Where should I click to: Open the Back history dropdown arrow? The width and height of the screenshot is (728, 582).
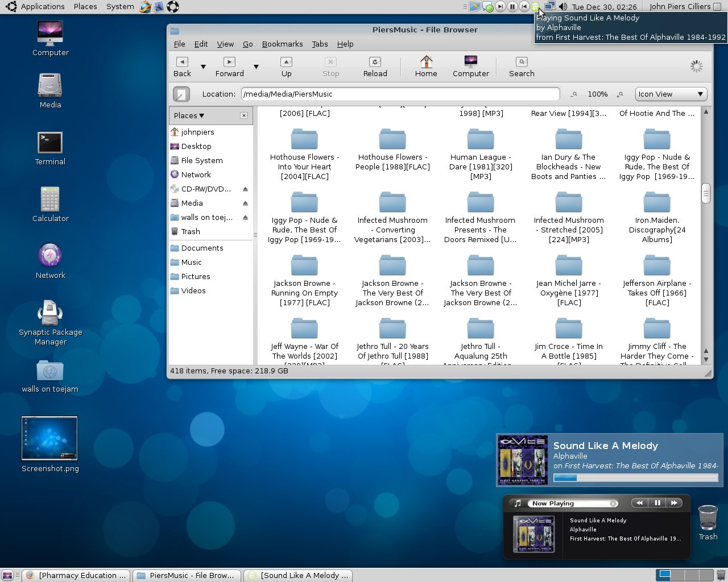pos(203,66)
